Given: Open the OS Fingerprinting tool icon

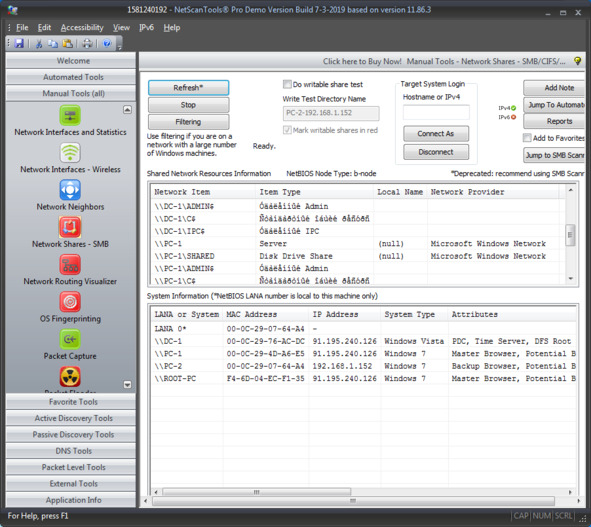Looking at the screenshot, I should [x=70, y=302].
